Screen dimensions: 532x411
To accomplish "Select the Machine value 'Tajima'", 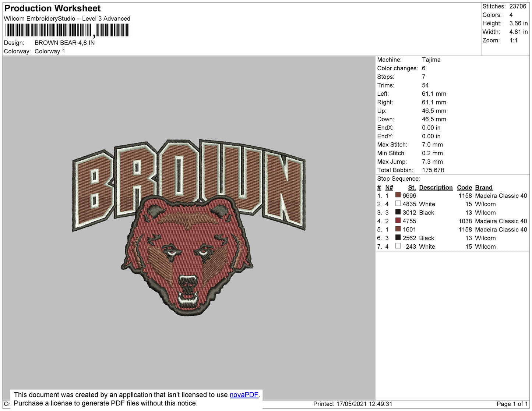I will [431, 60].
